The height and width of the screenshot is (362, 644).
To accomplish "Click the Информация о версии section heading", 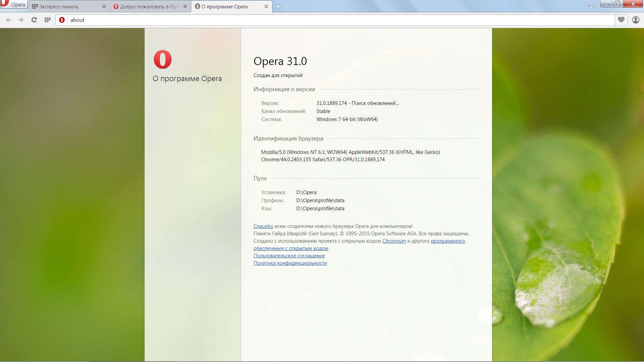I will [x=284, y=89].
